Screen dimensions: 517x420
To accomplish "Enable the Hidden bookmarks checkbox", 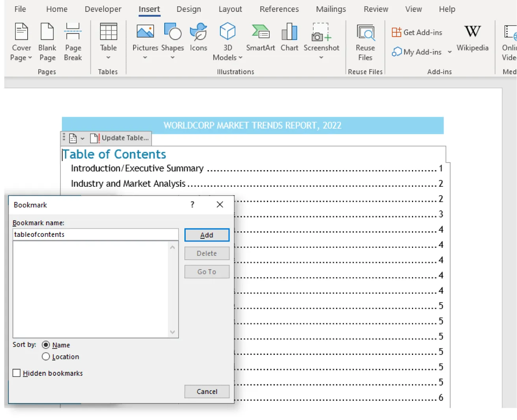I will click(x=16, y=373).
